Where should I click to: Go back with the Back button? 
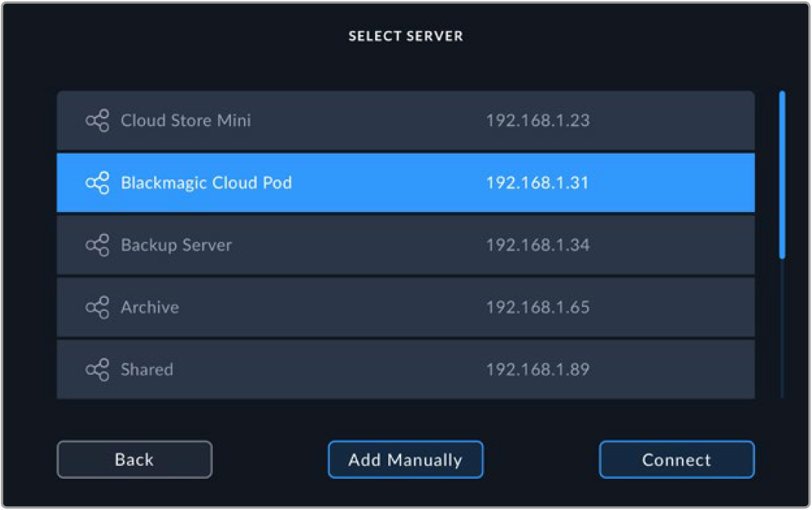(134, 459)
